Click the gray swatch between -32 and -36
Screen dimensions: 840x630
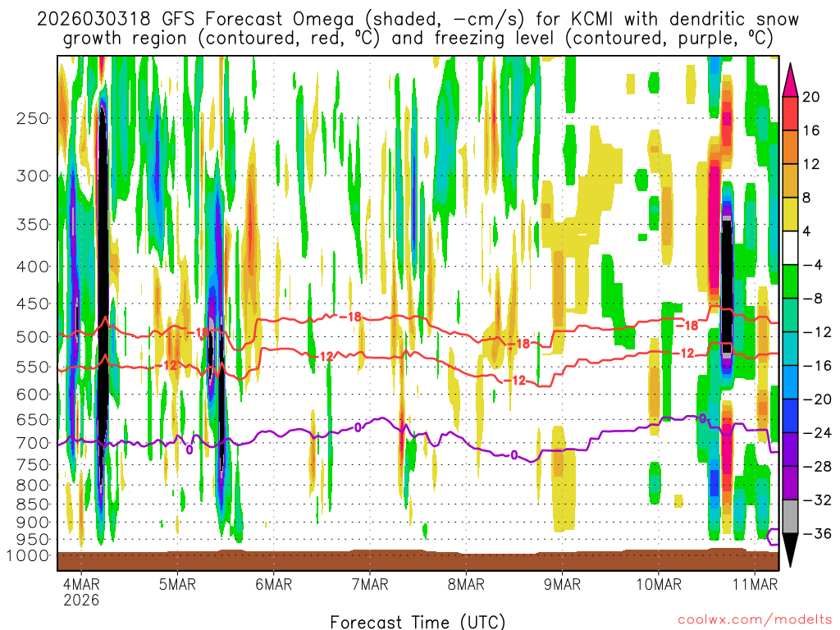pos(790,517)
